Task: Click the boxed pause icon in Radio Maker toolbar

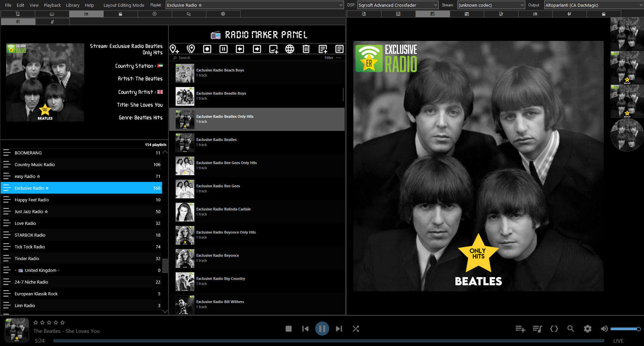Action: pyautogui.click(x=224, y=49)
